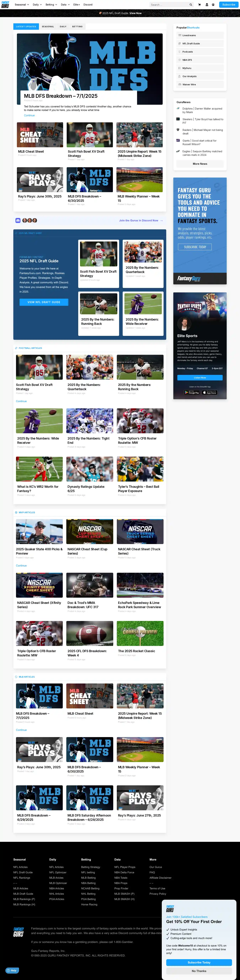Open the MLB Cheat Sheet thumbnail at top
The width and height of the screenshot is (240, 980).
(40, 135)
